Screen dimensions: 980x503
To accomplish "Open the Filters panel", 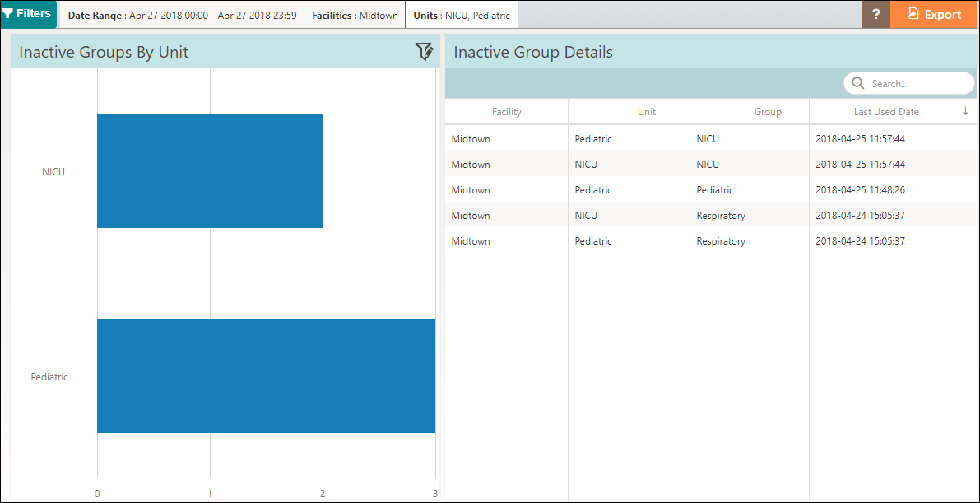I will (x=29, y=14).
